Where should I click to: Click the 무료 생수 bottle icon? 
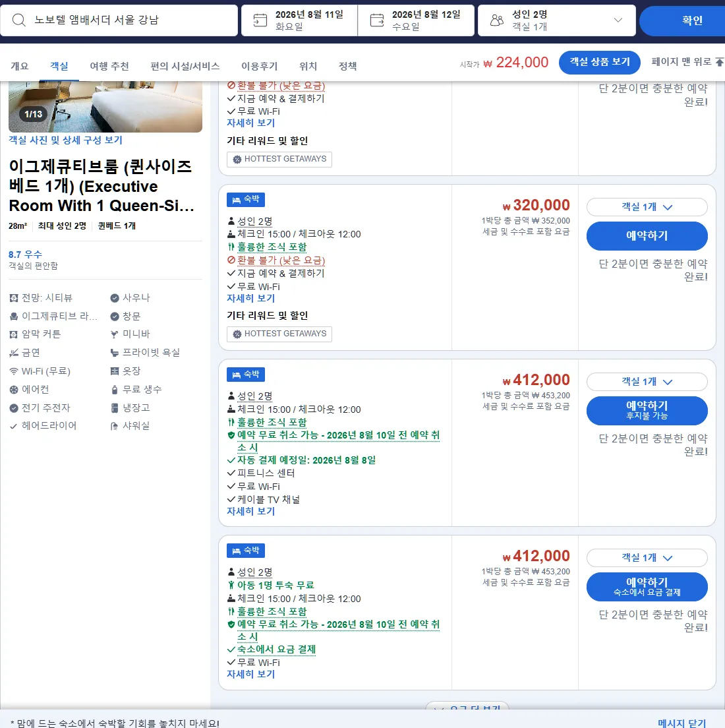coord(115,390)
